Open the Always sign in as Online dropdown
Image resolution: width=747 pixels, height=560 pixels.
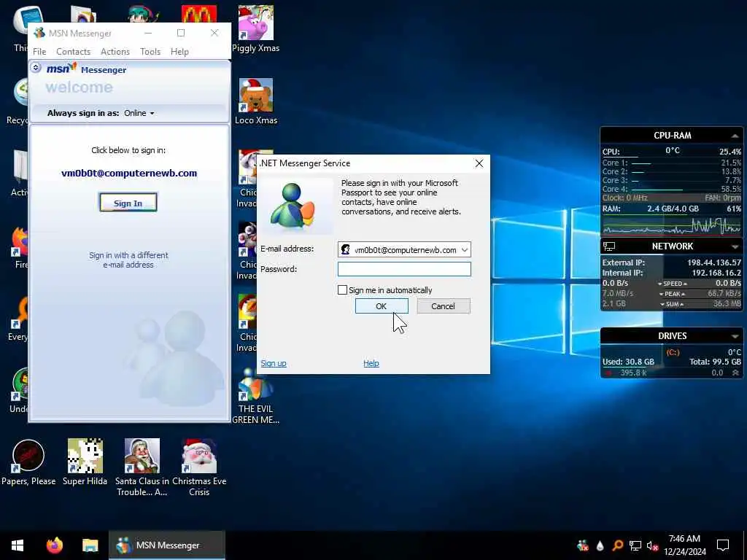coord(139,113)
